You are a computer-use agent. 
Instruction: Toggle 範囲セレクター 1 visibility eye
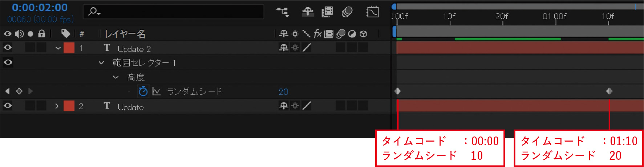(8, 62)
